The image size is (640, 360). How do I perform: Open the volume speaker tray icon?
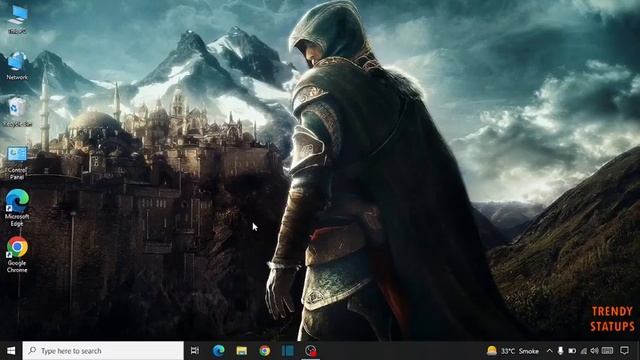pos(595,351)
